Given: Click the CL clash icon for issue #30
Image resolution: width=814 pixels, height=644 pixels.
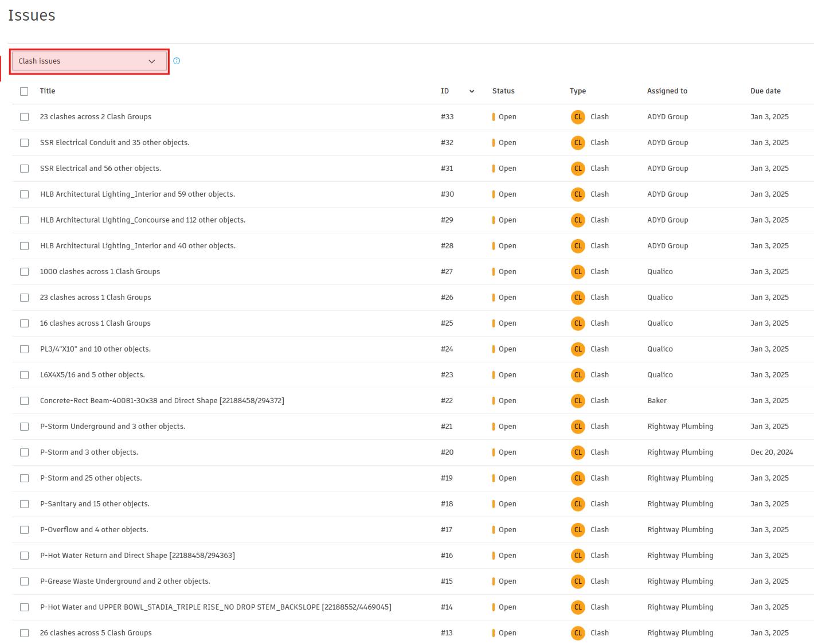Looking at the screenshot, I should pos(578,194).
